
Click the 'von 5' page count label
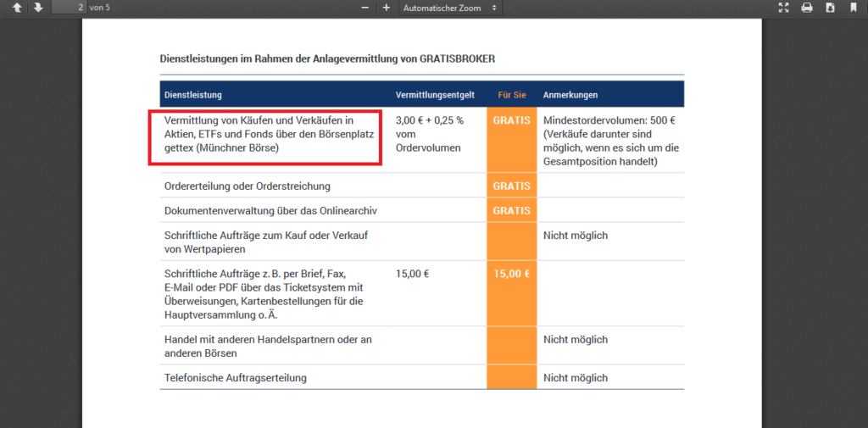coord(100,8)
